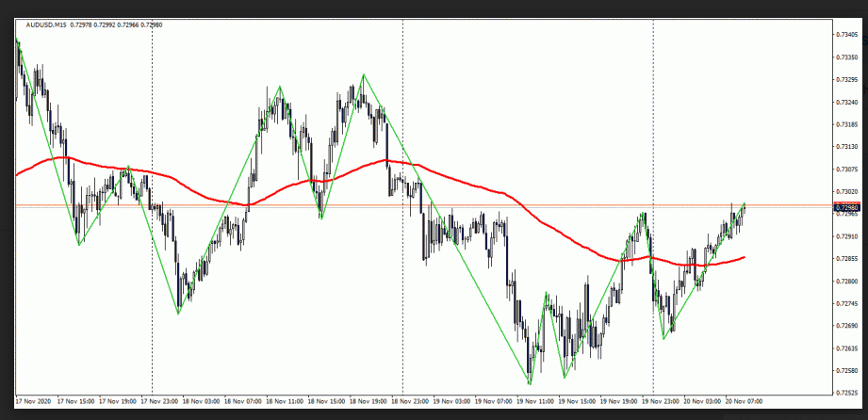868x420 pixels.
Task: Click the 19 Nov 15:00 time label
Action: point(578,400)
